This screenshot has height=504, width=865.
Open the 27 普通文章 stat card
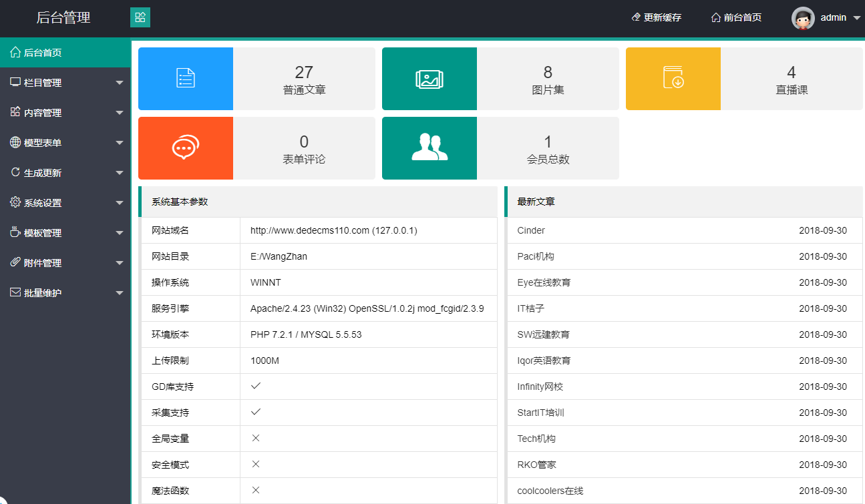click(x=256, y=79)
